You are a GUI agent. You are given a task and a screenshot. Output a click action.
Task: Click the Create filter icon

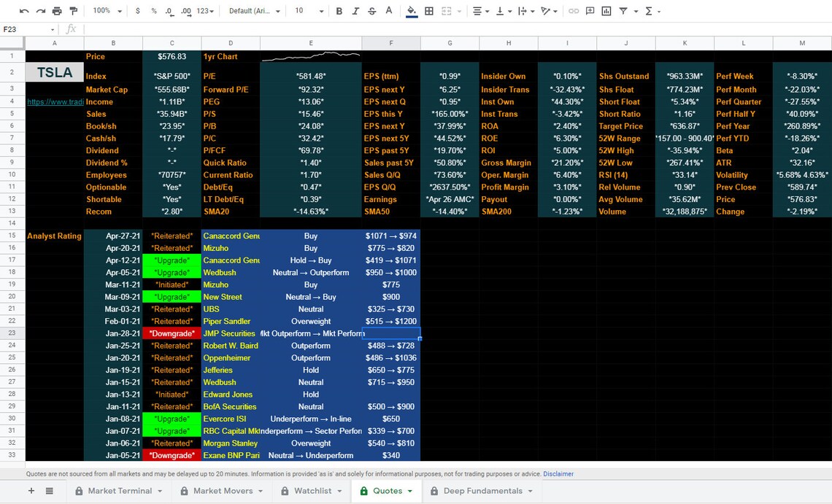[623, 11]
